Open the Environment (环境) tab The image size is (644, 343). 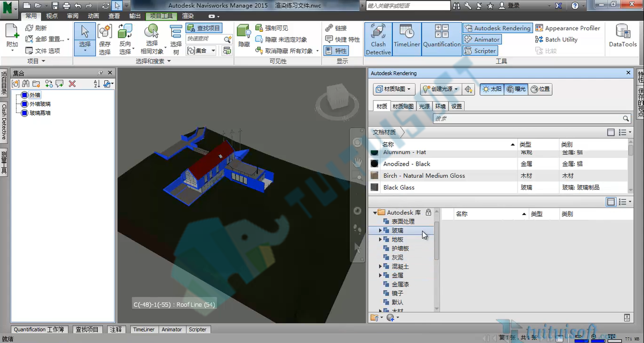pos(440,106)
